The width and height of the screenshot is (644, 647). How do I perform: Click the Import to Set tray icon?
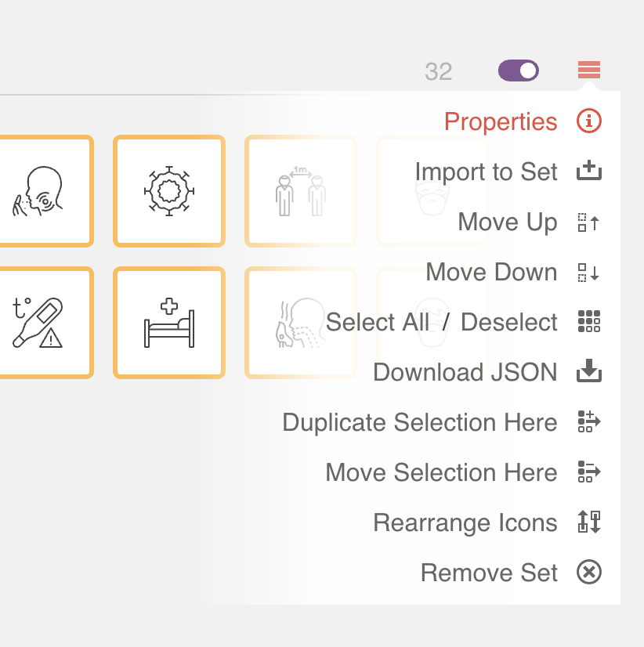tap(588, 172)
